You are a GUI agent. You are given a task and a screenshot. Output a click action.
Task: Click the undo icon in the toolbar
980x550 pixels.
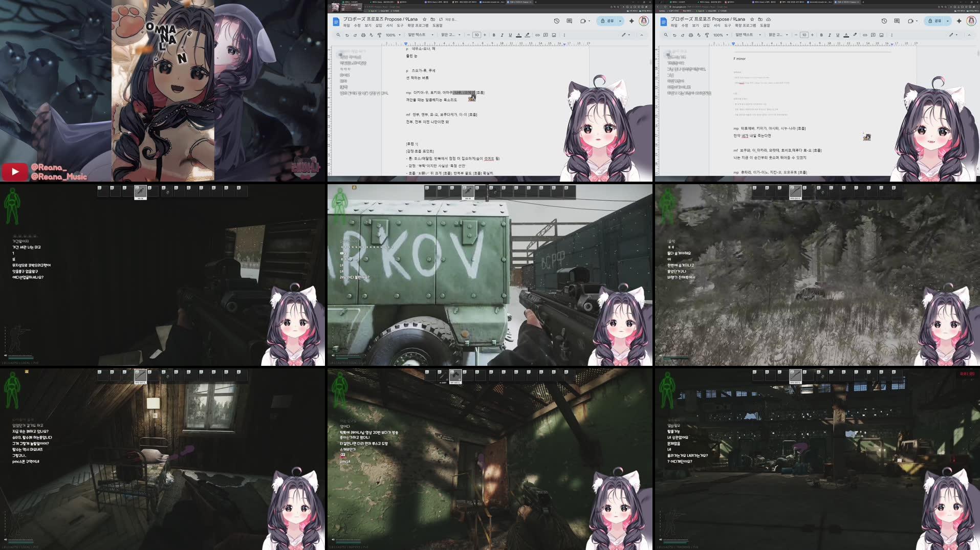[347, 35]
